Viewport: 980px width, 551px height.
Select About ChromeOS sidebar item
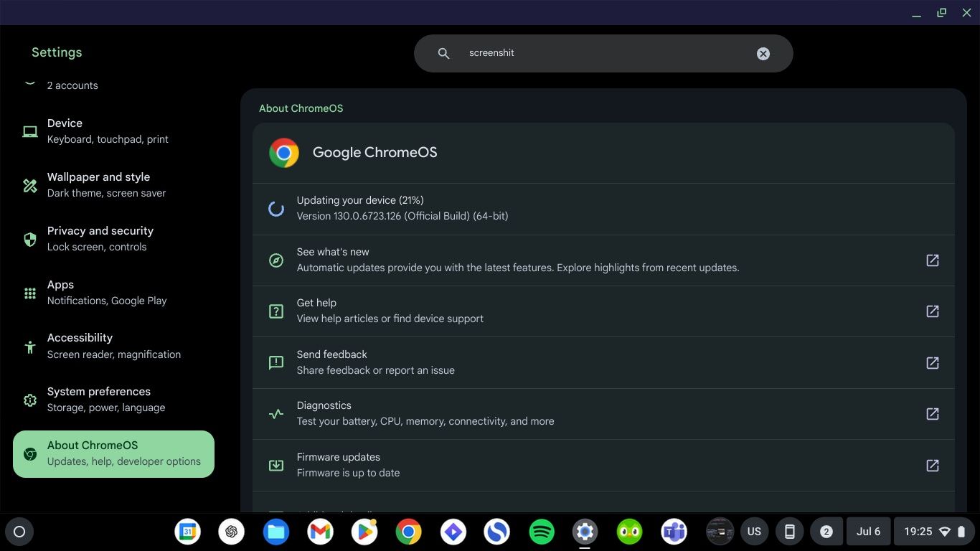(x=113, y=454)
